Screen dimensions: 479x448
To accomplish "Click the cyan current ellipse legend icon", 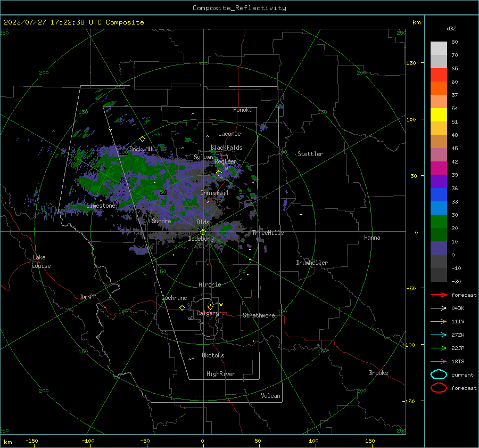I will click(x=439, y=374).
